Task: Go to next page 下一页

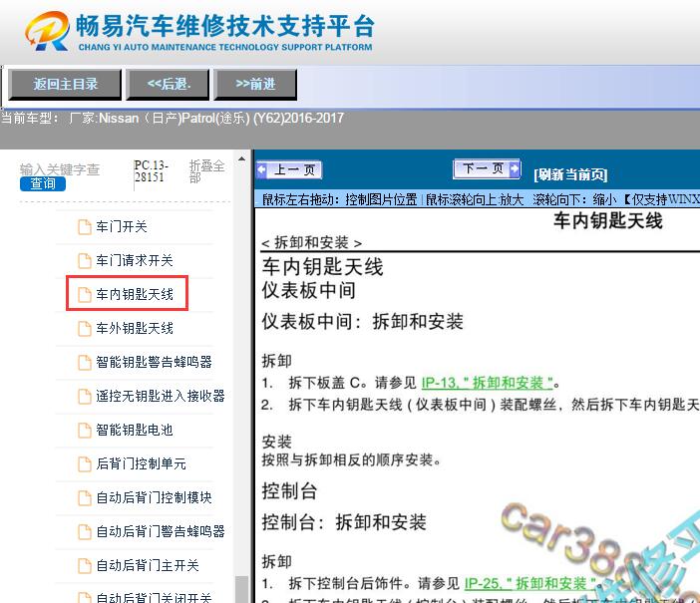Action: [x=487, y=168]
